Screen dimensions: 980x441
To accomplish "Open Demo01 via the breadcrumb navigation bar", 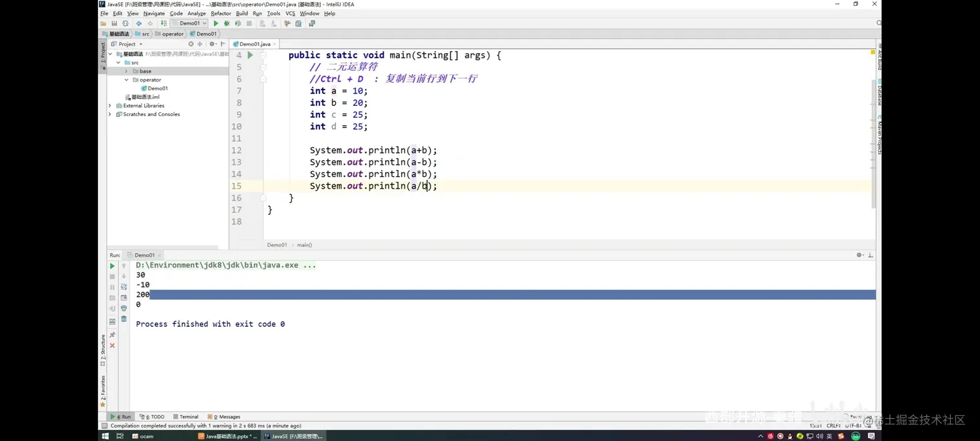I will tap(206, 34).
